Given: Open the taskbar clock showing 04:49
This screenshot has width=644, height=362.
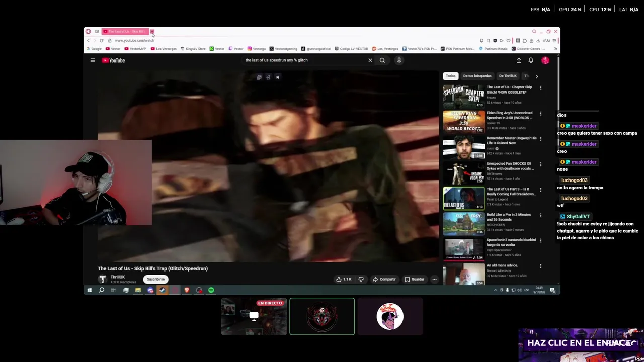Looking at the screenshot, I should pos(539,290).
